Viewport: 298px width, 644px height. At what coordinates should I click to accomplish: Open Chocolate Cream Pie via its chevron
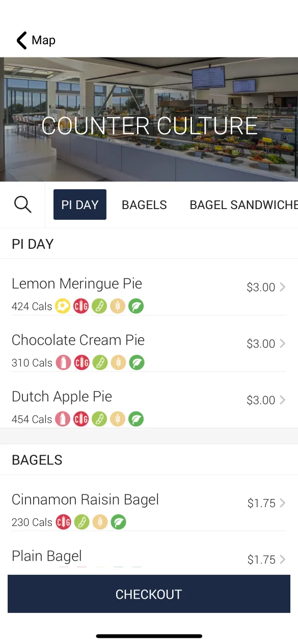(282, 344)
